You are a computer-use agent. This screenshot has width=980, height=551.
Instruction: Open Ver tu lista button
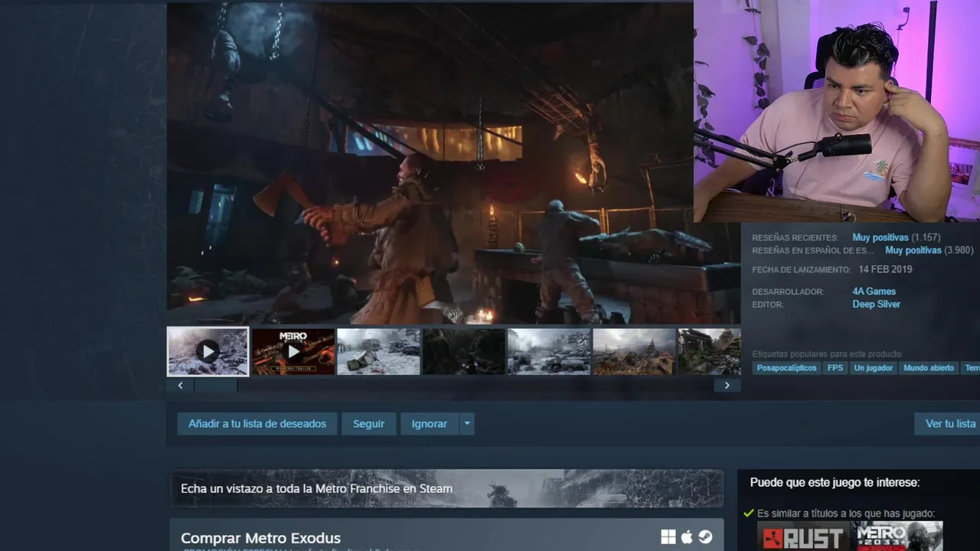click(948, 424)
